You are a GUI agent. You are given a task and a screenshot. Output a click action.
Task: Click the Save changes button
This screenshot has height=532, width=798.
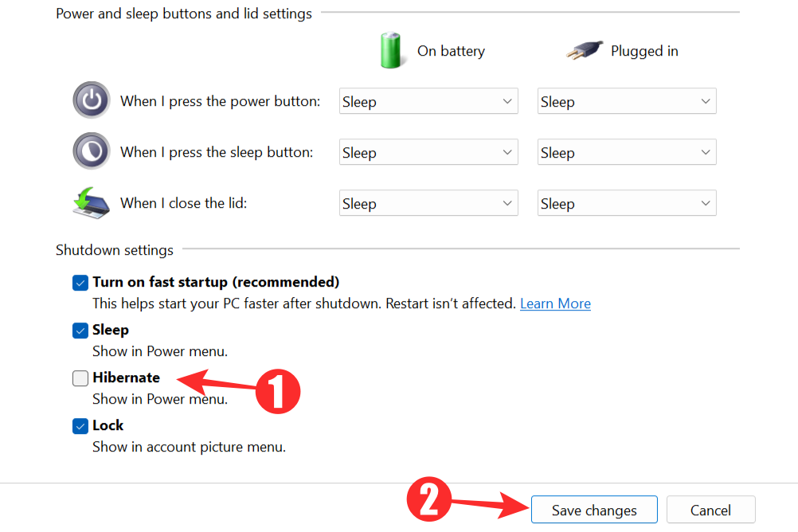click(x=593, y=509)
